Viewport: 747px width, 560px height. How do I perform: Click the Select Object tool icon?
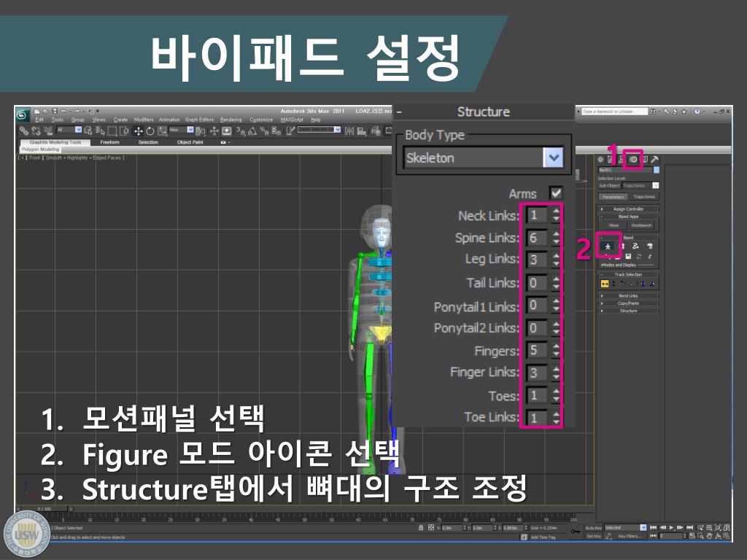click(88, 131)
